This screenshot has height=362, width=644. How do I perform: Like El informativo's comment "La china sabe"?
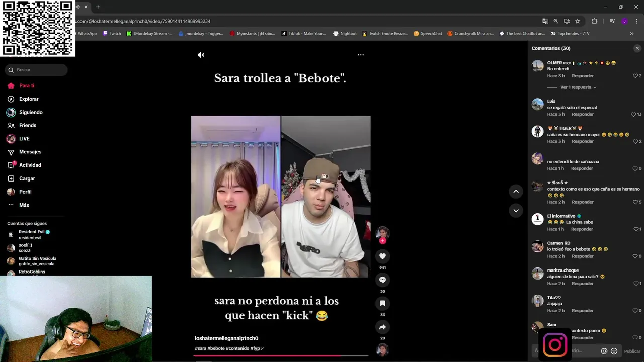635,229
